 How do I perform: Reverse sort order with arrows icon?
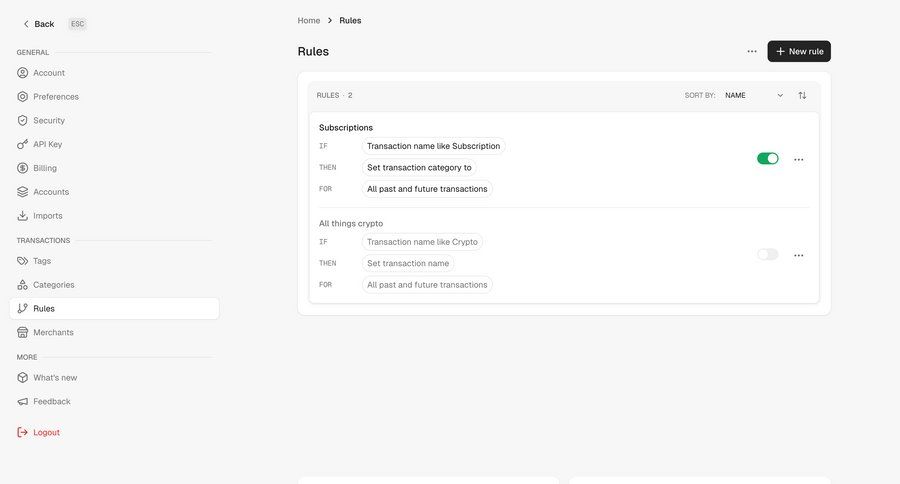[x=802, y=95]
